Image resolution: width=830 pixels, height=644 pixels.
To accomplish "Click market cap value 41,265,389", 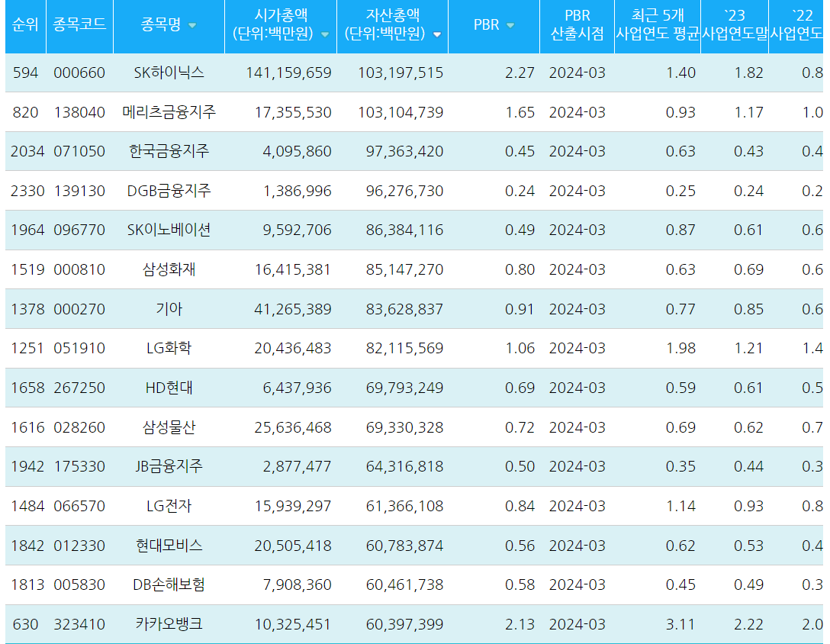I will [x=293, y=309].
